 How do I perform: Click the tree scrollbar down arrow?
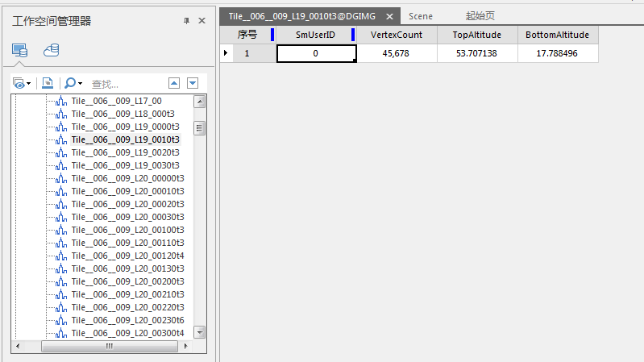coord(200,332)
